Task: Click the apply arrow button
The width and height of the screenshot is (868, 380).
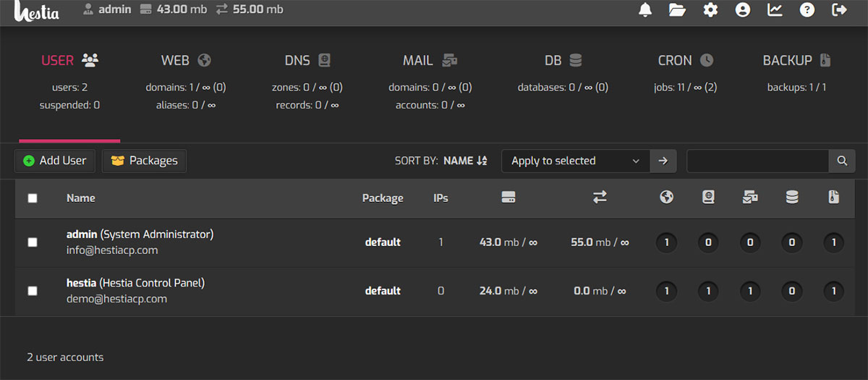Action: coord(663,161)
